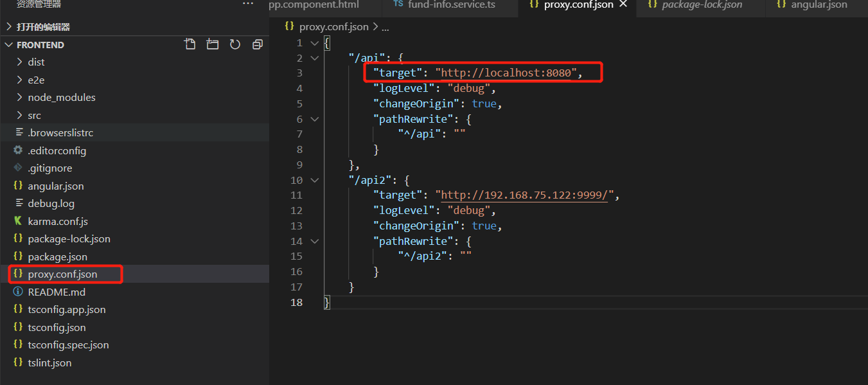Click the debug.log file icon
The width and height of the screenshot is (868, 385).
click(18, 203)
